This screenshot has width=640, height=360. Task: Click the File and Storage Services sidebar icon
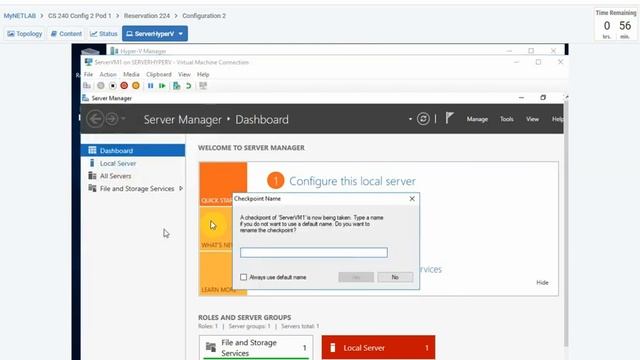pyautogui.click(x=92, y=188)
